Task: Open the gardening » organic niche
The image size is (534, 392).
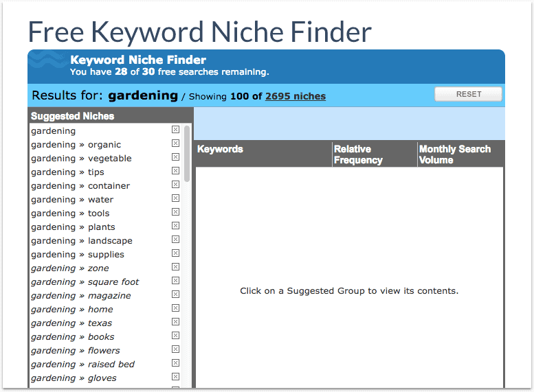Action: pyautogui.click(x=76, y=145)
